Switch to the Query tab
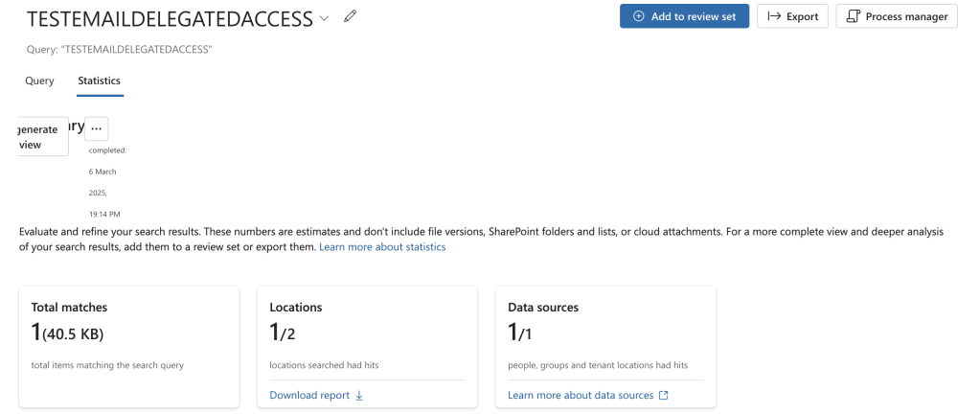Viewport: 980px width, 414px height. pos(39,81)
